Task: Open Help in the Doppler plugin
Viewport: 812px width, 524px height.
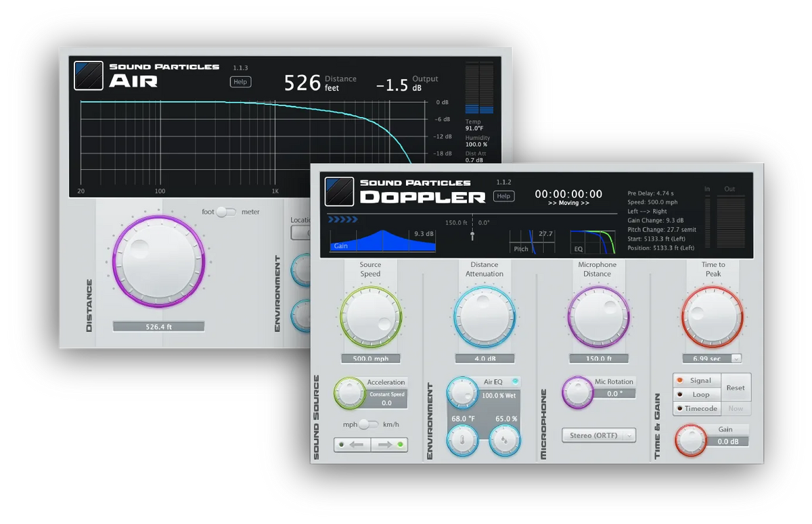Action: (x=503, y=196)
